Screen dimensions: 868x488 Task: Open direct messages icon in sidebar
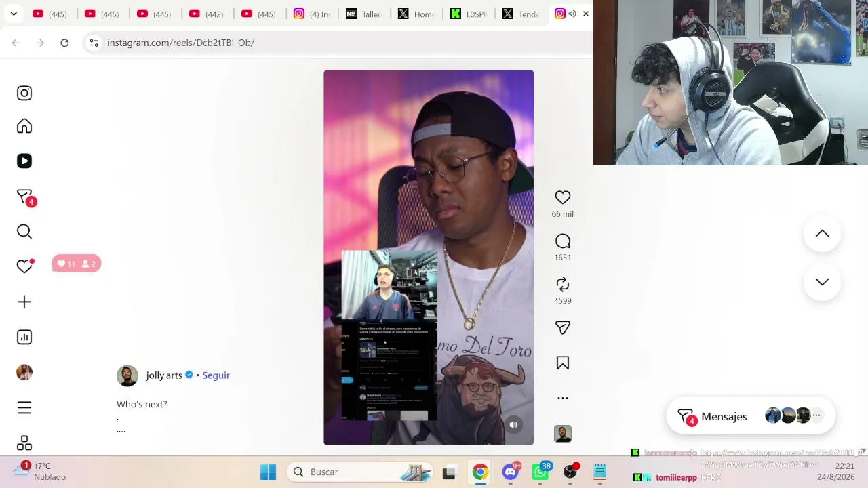(25, 197)
